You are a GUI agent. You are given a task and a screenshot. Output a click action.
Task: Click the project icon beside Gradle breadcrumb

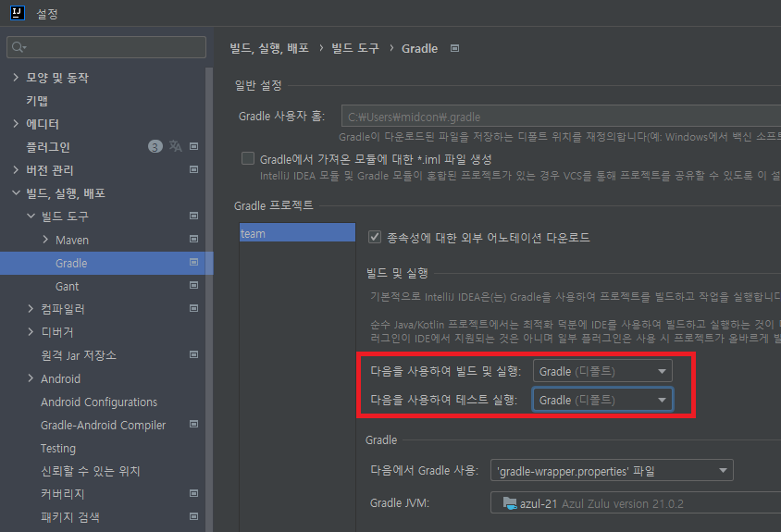coord(454,48)
